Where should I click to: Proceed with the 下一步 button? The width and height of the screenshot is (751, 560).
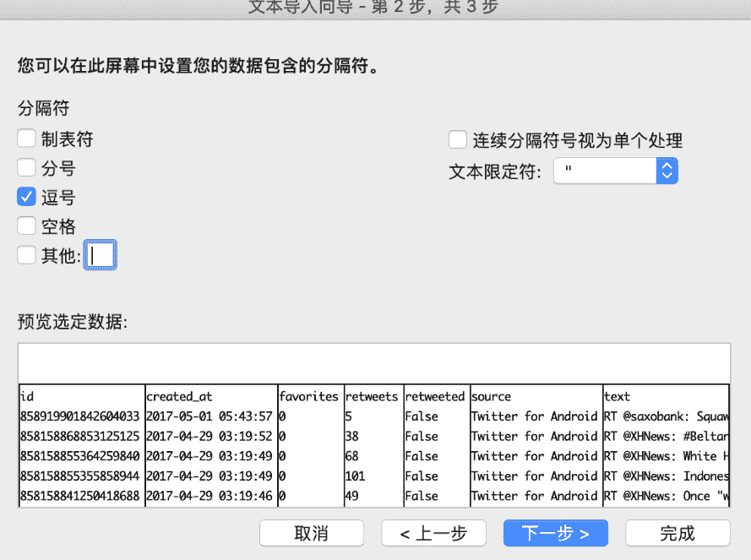pyautogui.click(x=555, y=533)
